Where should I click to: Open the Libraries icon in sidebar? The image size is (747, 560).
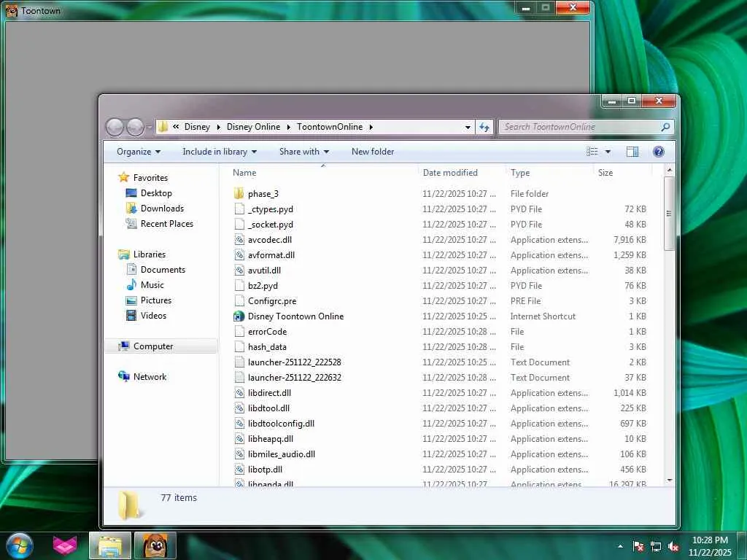point(124,254)
